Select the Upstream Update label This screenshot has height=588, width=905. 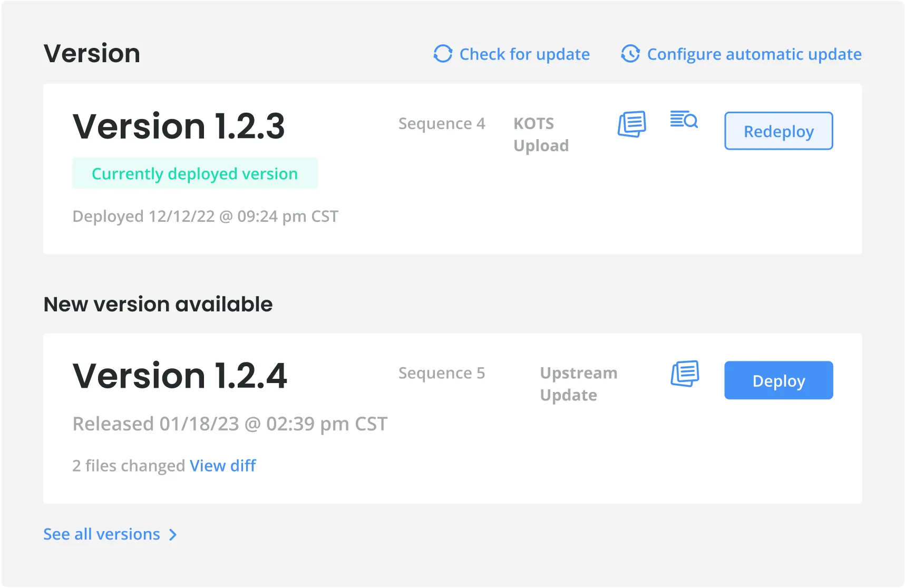click(579, 384)
